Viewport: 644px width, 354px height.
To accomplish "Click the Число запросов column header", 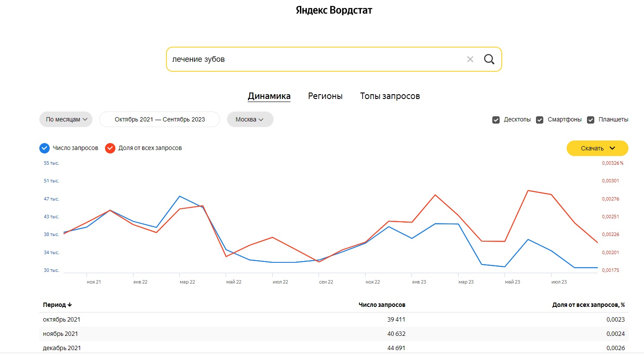I will pyautogui.click(x=382, y=305).
